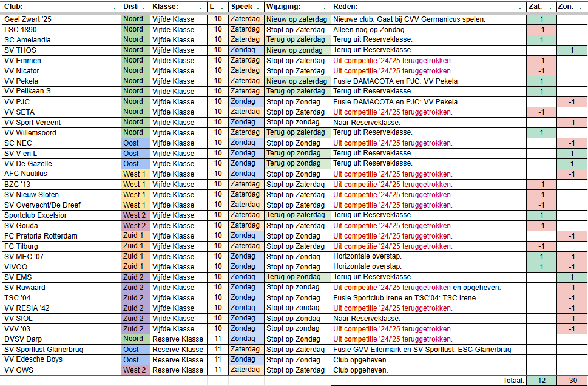Select the TSC '04 club name cell
Viewport: 588px width, 386px height.
(61, 298)
